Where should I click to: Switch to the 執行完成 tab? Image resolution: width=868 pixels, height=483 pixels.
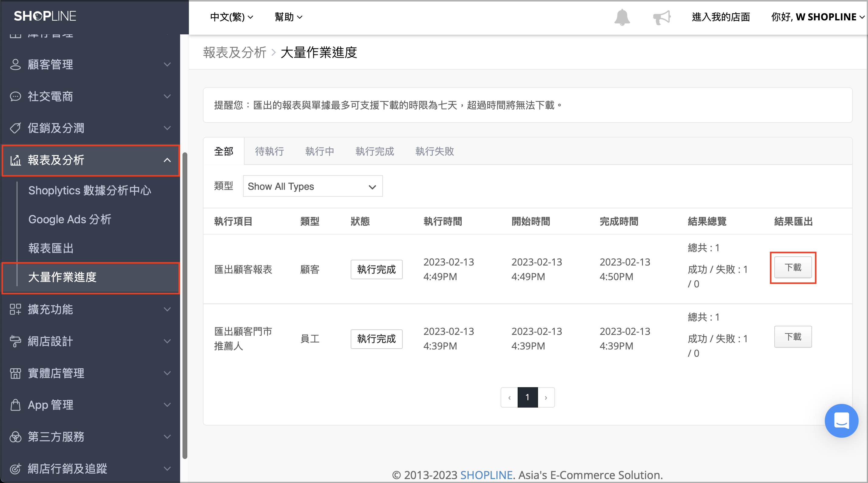[x=375, y=151]
